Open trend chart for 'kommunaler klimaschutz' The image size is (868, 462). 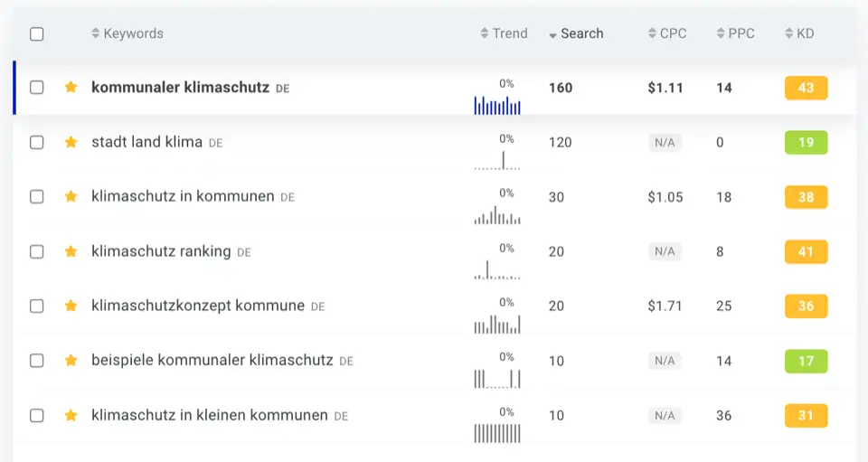497,105
